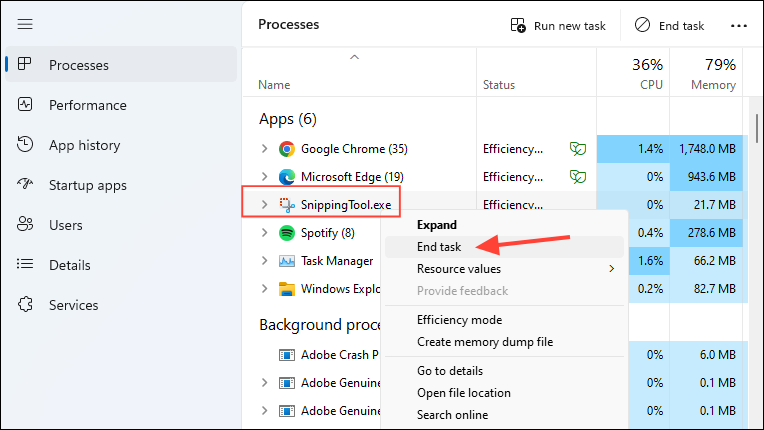Select End task in context menu

[439, 246]
